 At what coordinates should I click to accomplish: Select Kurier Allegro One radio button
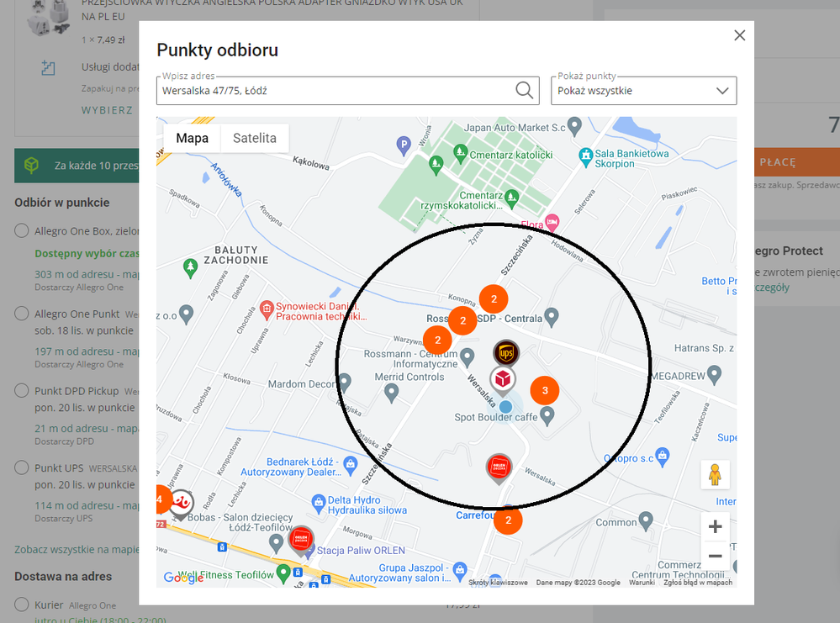point(21,605)
